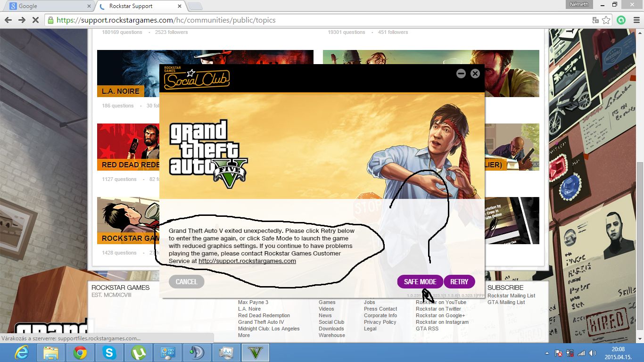Open the Videos footer link
The image size is (644, 362).
point(326,309)
